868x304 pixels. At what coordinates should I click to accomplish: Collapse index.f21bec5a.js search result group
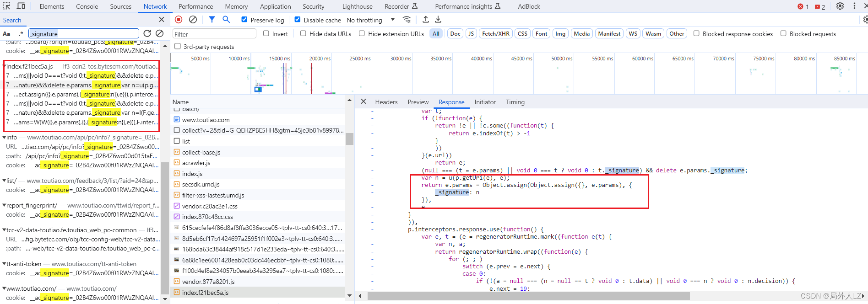pyautogui.click(x=4, y=66)
